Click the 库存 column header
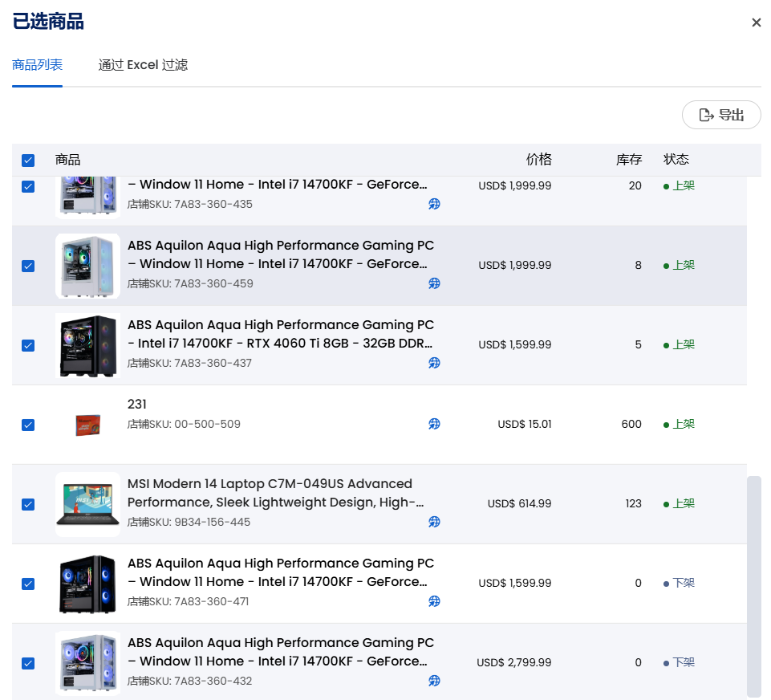Image resolution: width=771 pixels, height=700 pixels. (x=629, y=160)
